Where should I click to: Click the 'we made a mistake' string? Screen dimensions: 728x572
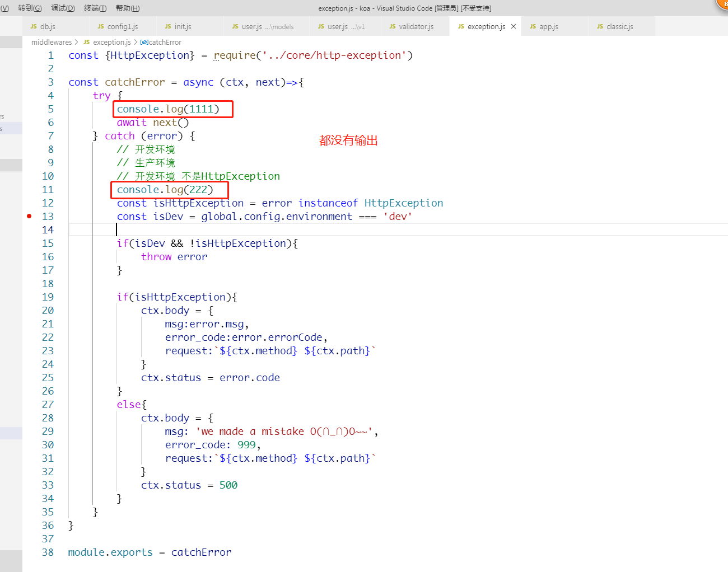[284, 432]
